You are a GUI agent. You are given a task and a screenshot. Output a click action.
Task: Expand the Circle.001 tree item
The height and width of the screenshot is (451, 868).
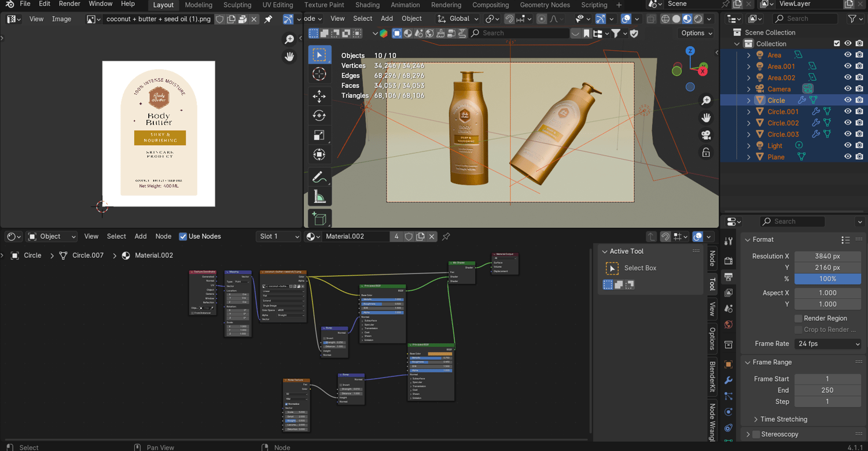pos(749,112)
